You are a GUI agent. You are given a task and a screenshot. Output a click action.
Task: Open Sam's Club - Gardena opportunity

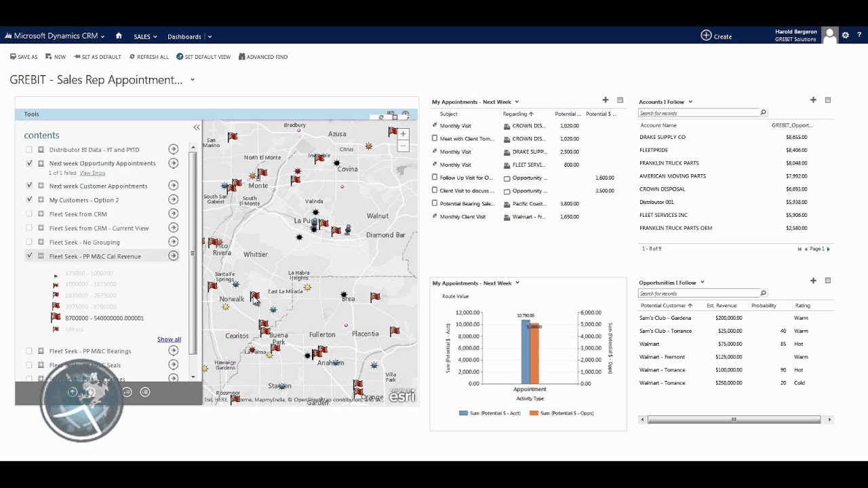coord(665,318)
